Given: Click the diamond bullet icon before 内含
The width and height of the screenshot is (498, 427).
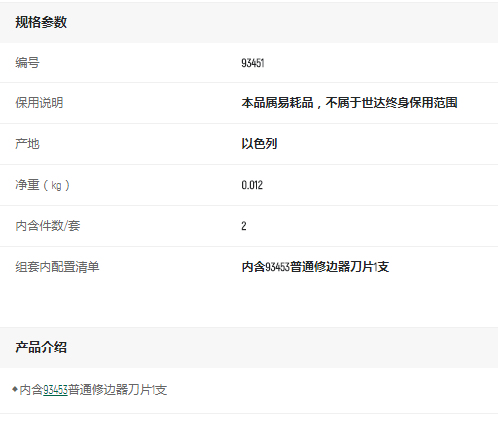Looking at the screenshot, I should tap(15, 389).
